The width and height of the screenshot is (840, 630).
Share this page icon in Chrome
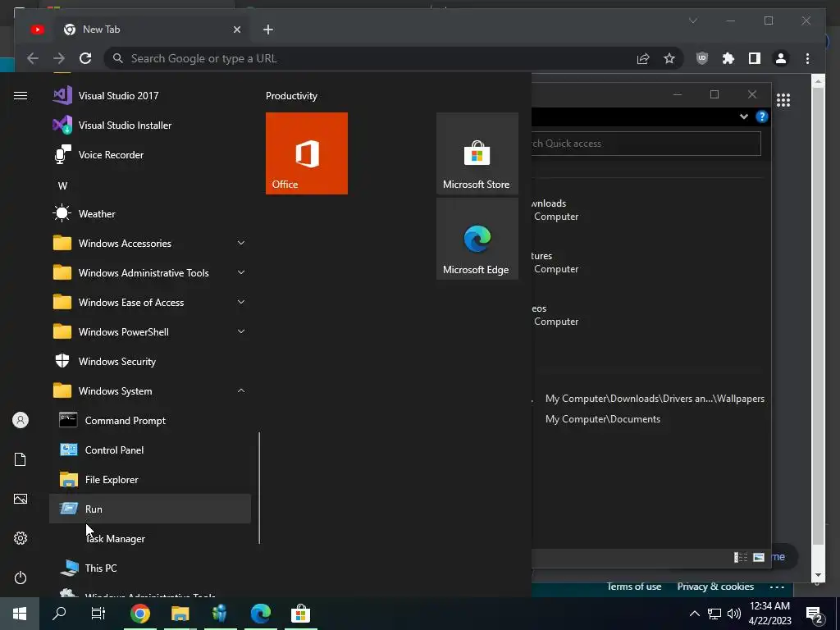click(x=643, y=58)
